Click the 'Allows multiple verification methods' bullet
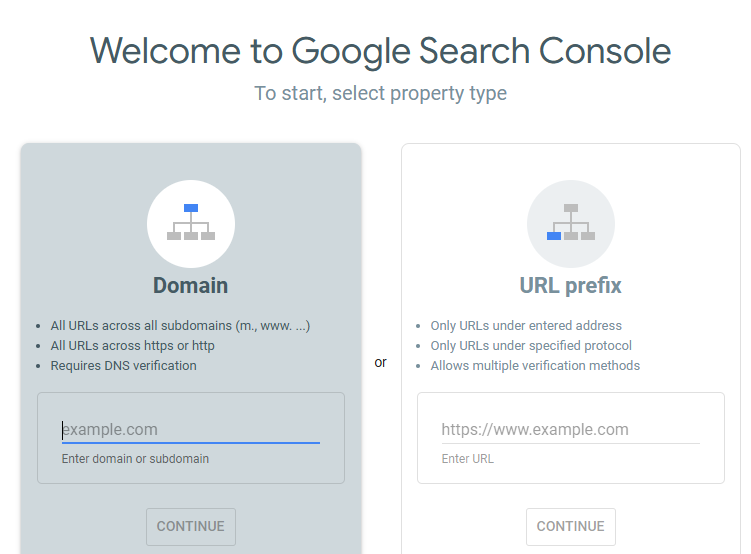 pyautogui.click(x=535, y=366)
